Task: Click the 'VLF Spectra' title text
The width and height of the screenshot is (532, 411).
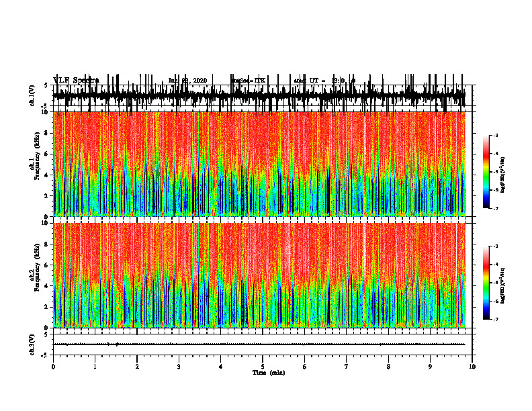Action: [76, 81]
